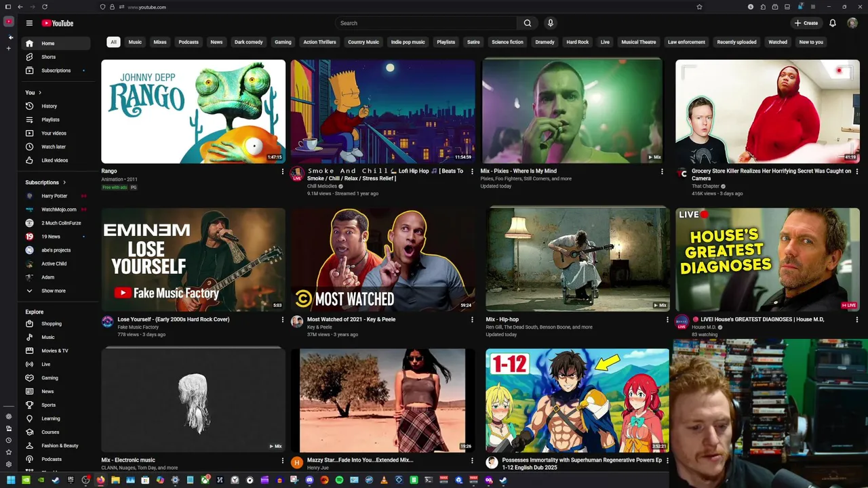Play the Rango movie thumbnail
This screenshot has height=488, width=868.
pos(193,112)
